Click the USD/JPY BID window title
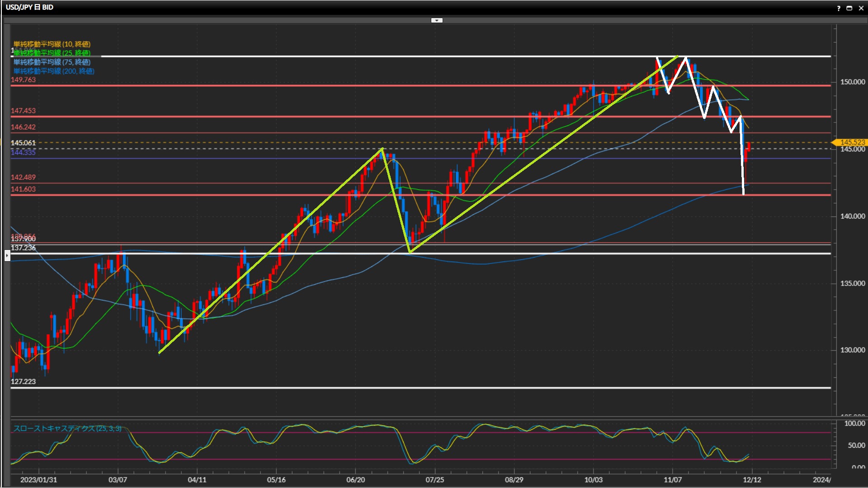Image resolution: width=868 pixels, height=488 pixels. click(30, 7)
